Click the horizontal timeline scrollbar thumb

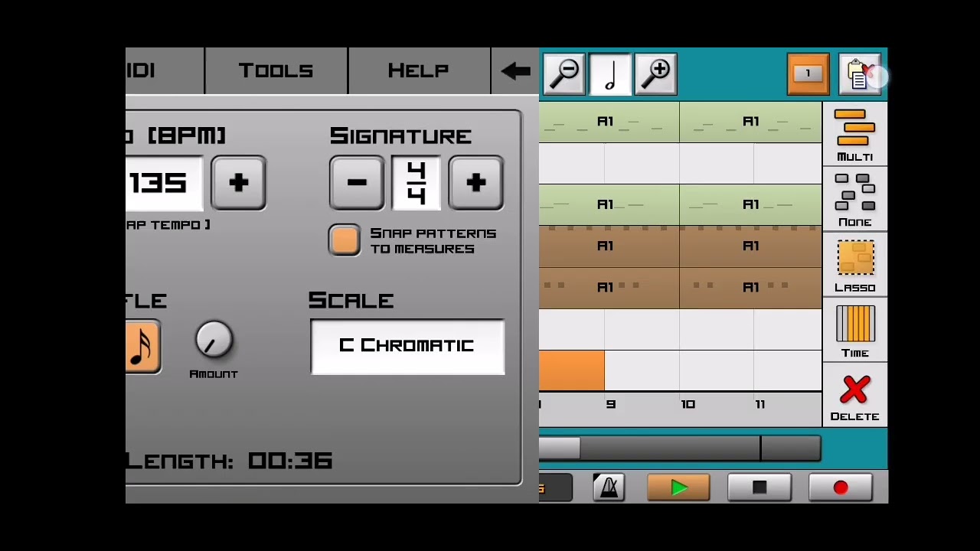559,448
